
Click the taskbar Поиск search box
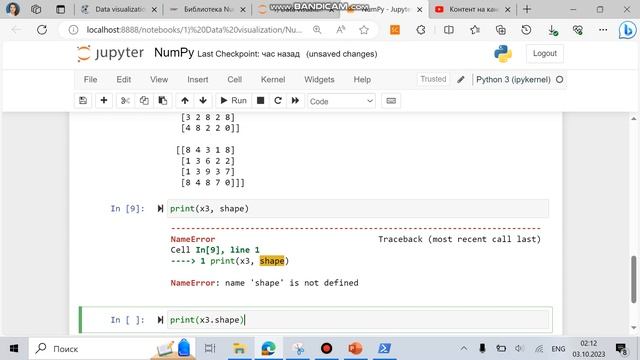111,349
